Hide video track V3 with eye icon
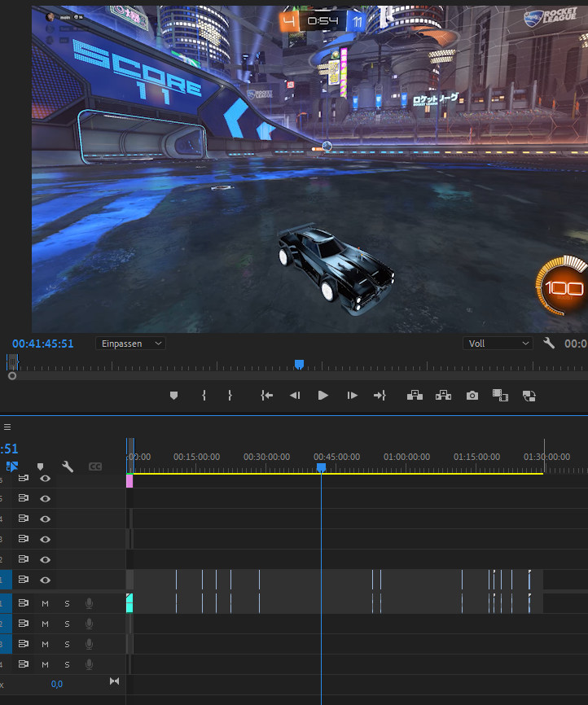 (x=45, y=539)
